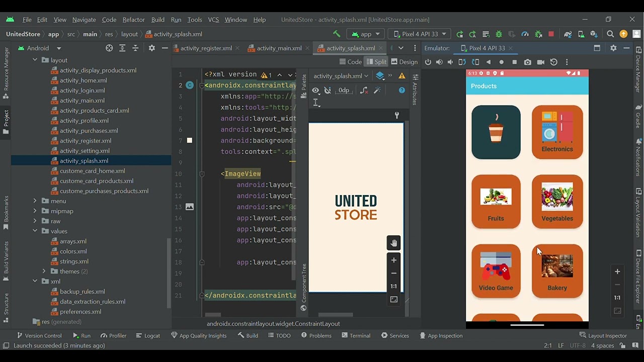Select opened file target icon in Project panel

tap(109, 48)
